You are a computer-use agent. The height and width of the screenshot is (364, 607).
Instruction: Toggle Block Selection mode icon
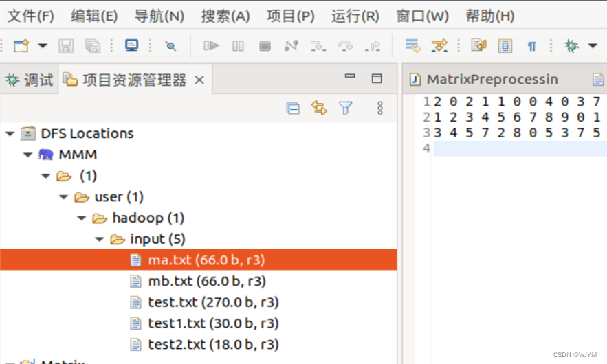coord(505,46)
